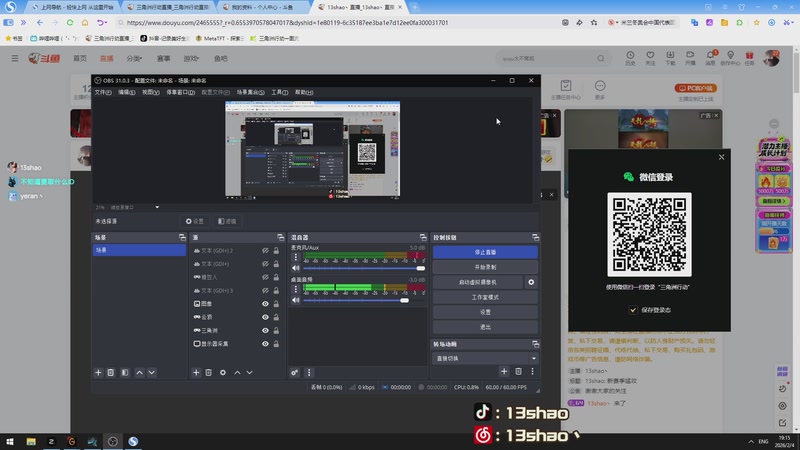Open 桌面音频 channel three-dot menu
The image size is (800, 450).
click(295, 289)
